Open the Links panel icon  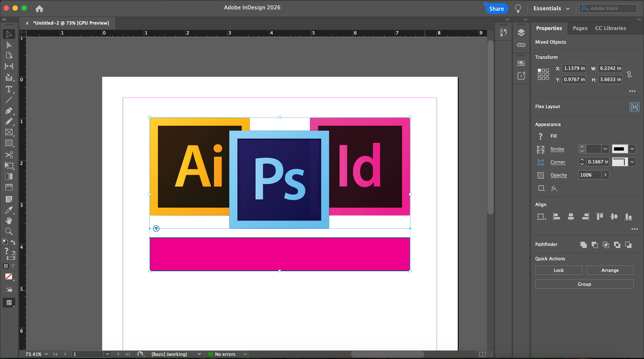click(521, 45)
